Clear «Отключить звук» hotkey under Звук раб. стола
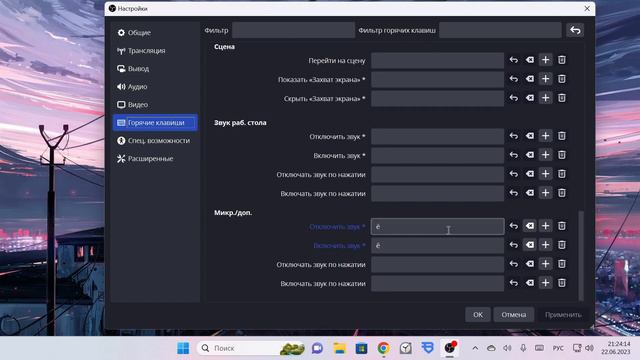640x360 pixels. tap(529, 136)
